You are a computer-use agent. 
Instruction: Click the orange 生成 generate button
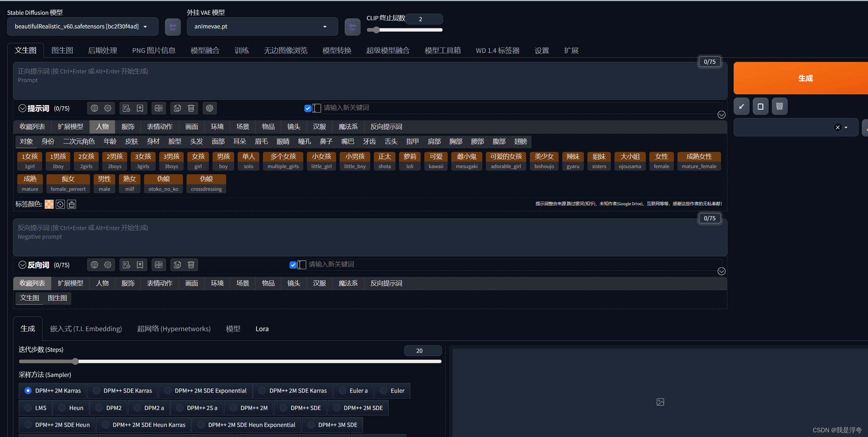805,78
